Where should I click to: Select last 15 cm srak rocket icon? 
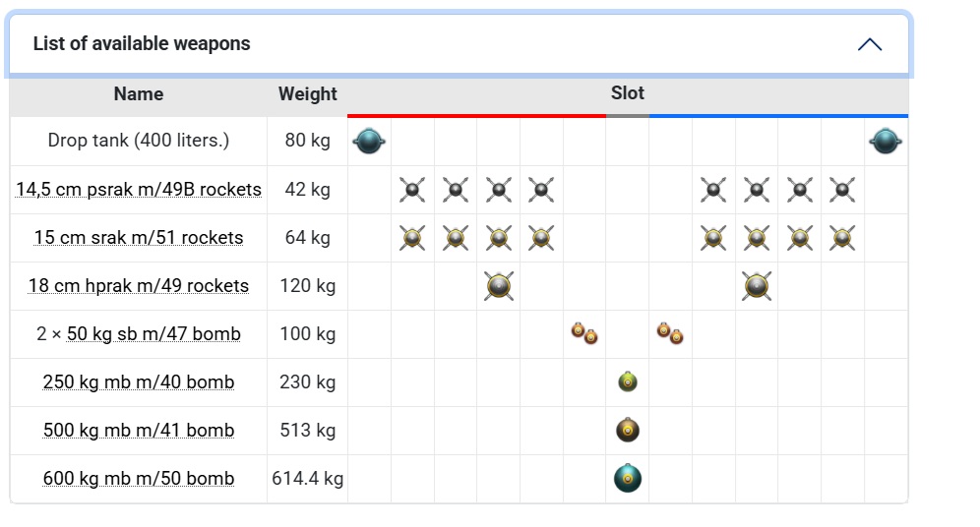pos(842,238)
